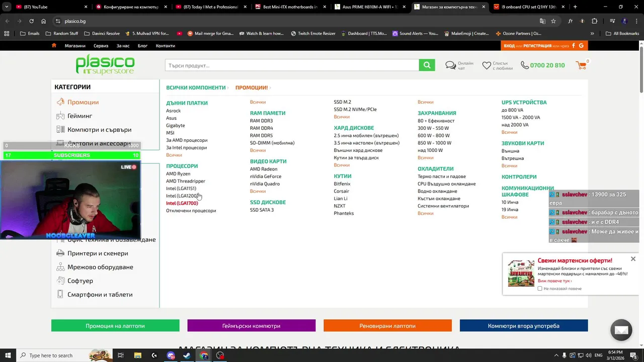Open the Task View taskbar icon
This screenshot has width=644, height=362.
point(121,355)
